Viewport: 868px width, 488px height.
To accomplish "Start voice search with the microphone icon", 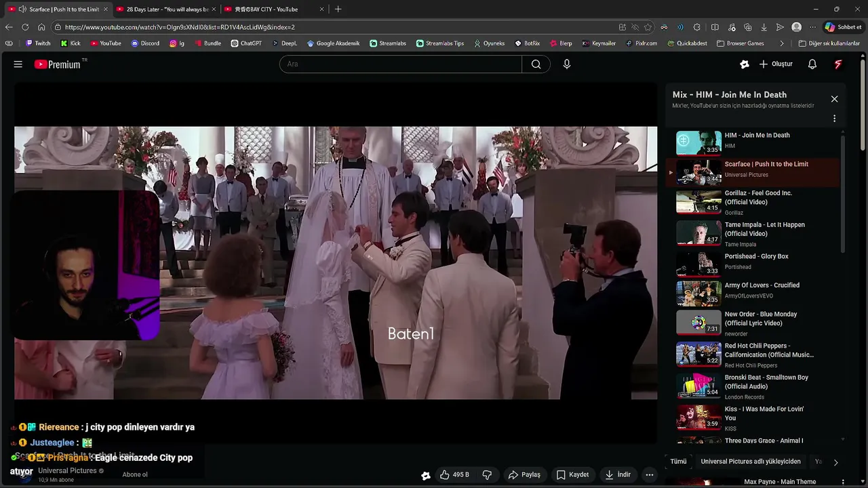I will pos(567,64).
